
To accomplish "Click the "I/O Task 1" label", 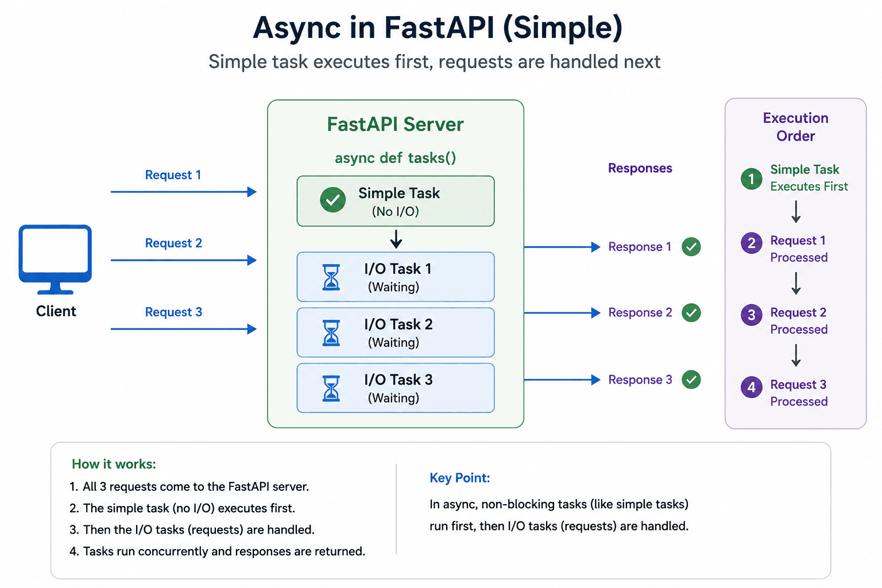I will (x=398, y=269).
